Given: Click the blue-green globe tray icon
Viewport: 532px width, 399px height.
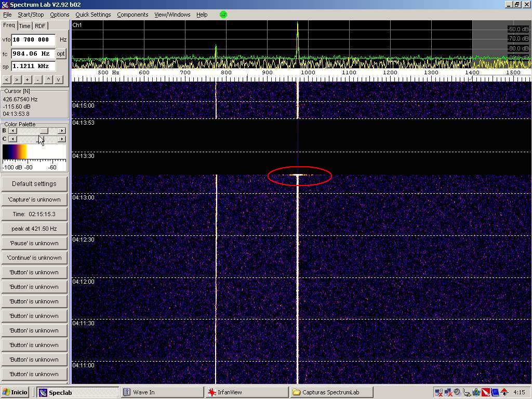Looking at the screenshot, I should pyautogui.click(x=476, y=392).
